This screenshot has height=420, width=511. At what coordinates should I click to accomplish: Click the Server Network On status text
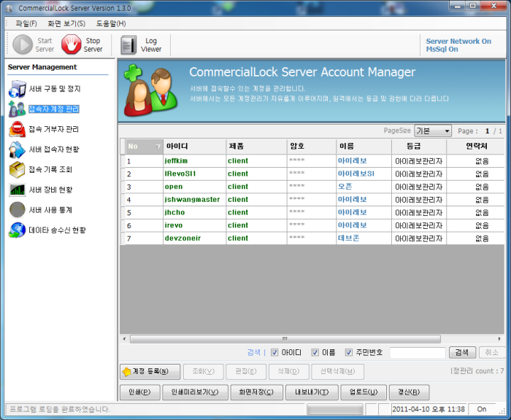coord(458,42)
